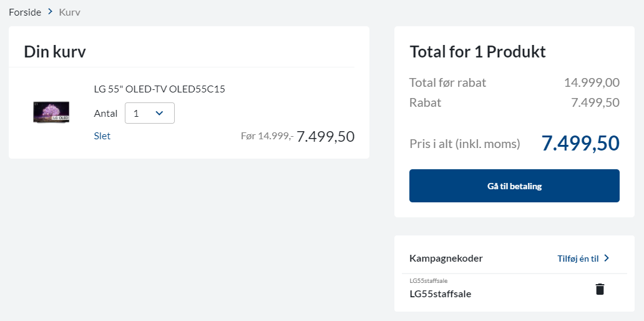The image size is (644, 321).
Task: Click the Total før rabat amount 14.999,00
Action: point(591,82)
